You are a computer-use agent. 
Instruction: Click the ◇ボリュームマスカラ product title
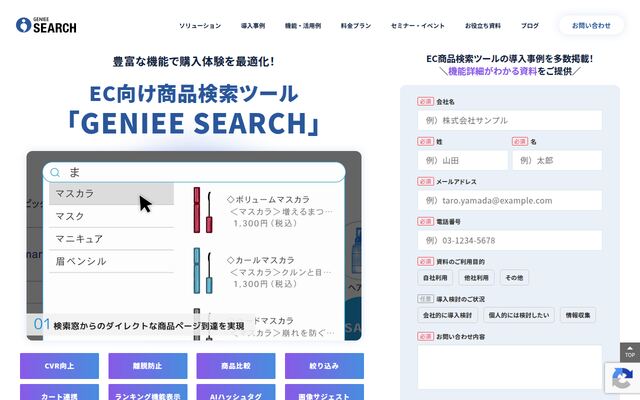(268, 200)
